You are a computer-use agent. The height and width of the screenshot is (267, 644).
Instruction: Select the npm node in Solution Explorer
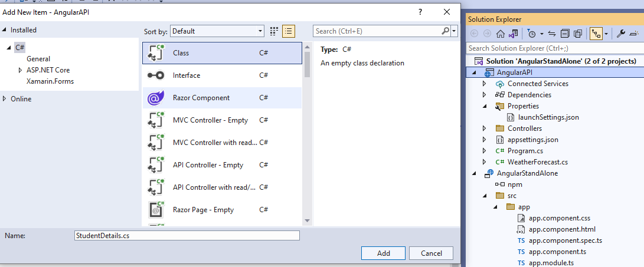[515, 184]
